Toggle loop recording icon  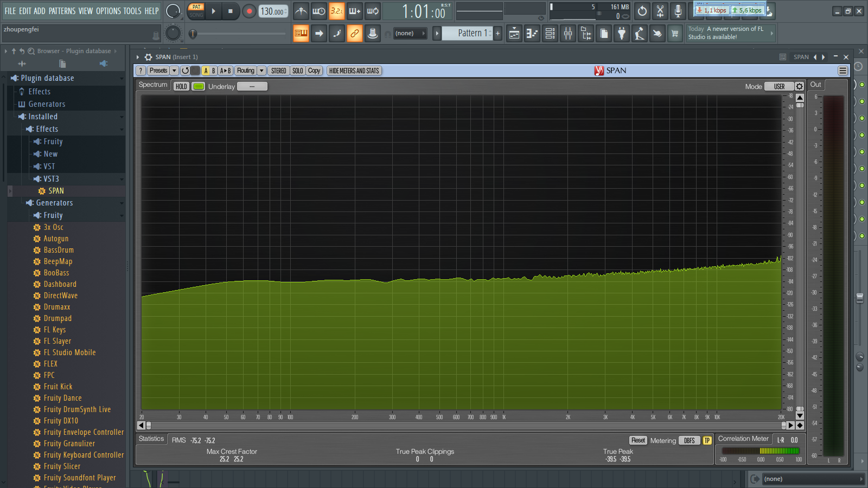[x=372, y=11]
